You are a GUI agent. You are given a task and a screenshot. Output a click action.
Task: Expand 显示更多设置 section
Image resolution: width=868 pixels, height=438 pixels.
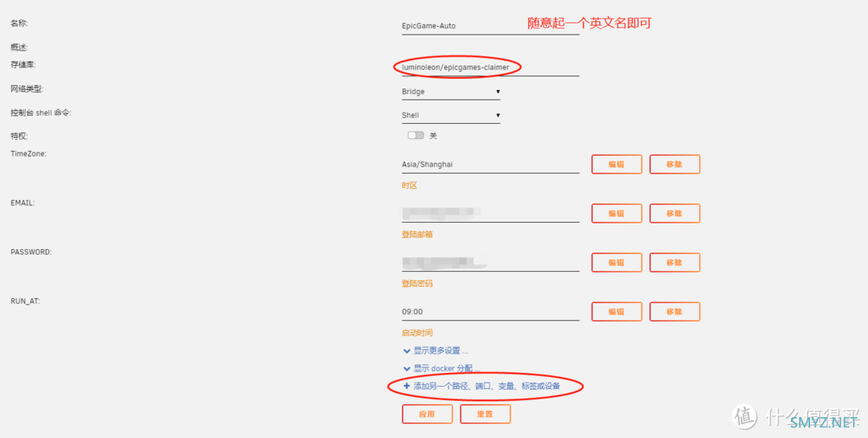coord(436,351)
